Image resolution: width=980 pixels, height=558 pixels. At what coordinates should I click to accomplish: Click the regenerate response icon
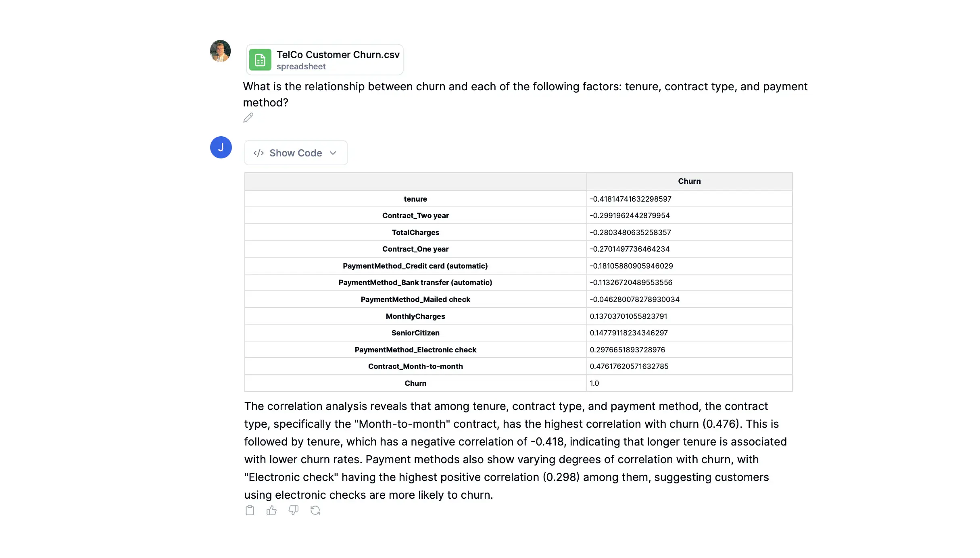(315, 510)
